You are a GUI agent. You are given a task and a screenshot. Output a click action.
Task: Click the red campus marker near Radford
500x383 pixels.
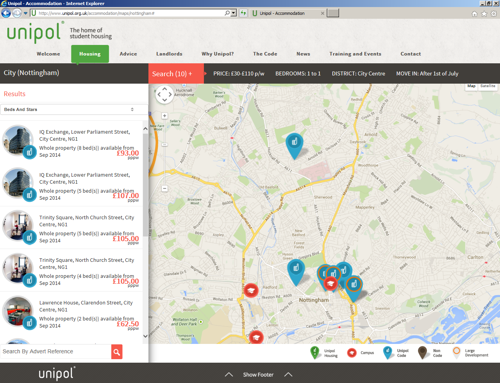click(x=251, y=290)
